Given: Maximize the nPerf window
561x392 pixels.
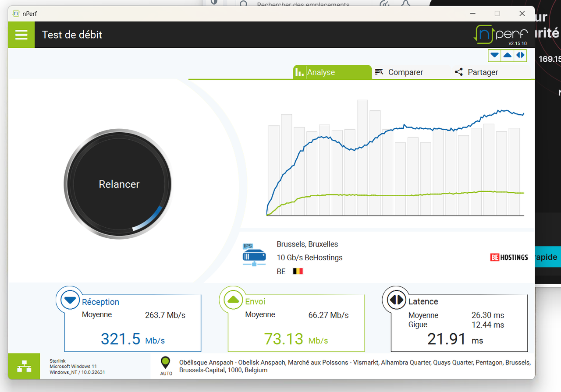Looking at the screenshot, I should (x=497, y=14).
